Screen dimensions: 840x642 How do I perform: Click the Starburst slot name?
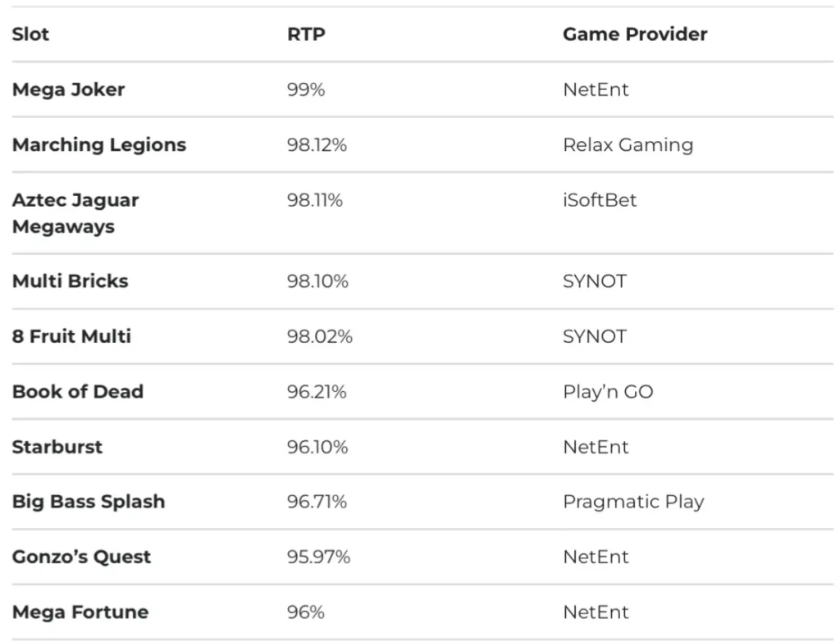(57, 447)
